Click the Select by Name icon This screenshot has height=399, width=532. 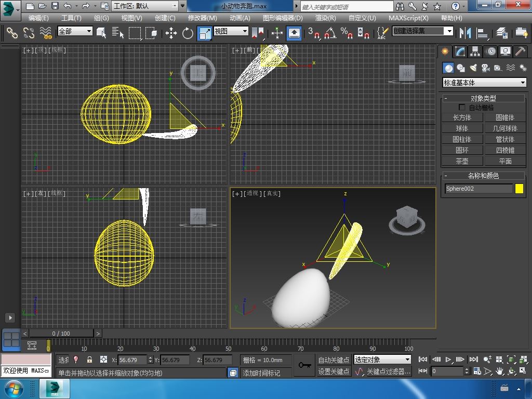coord(118,33)
